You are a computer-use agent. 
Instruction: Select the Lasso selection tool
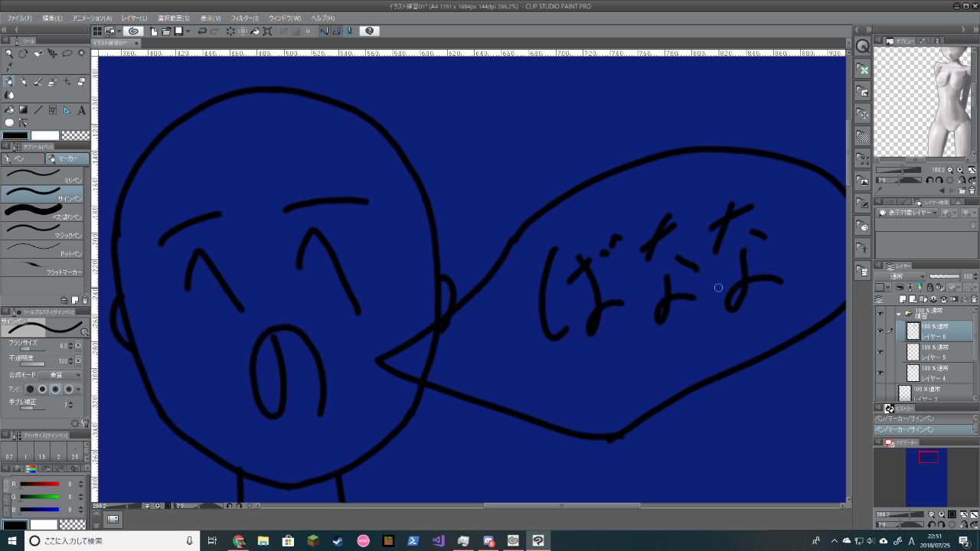67,54
